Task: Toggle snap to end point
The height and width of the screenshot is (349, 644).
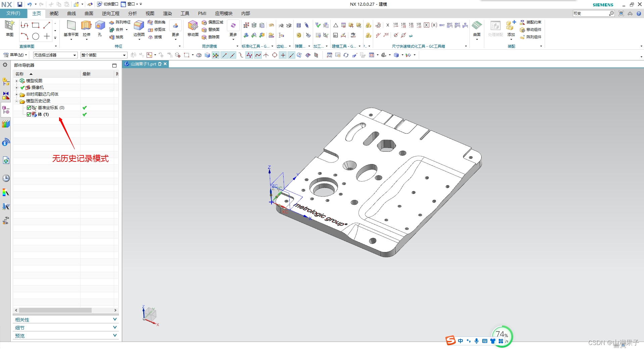Action: 224,55
